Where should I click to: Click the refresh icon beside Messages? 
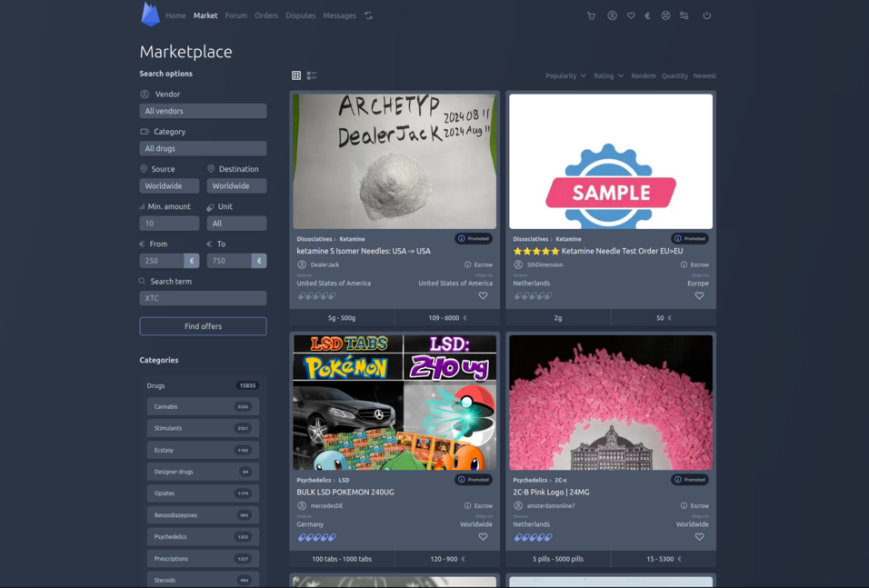[x=368, y=15]
